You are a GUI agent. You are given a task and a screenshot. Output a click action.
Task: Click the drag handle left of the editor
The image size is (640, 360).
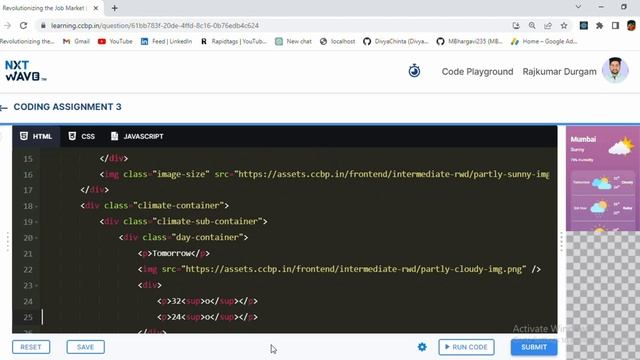(7, 242)
